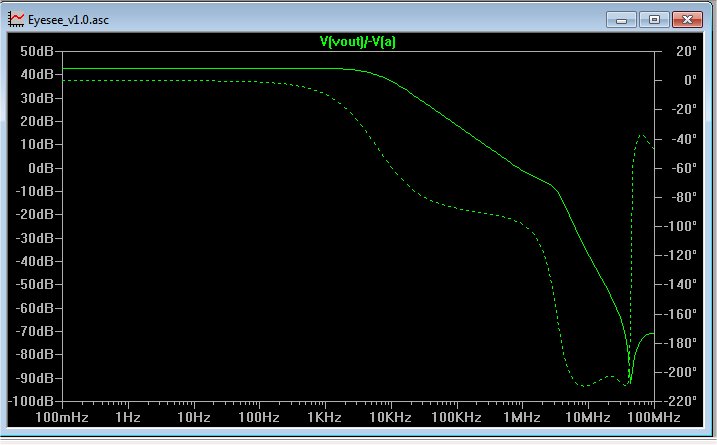This screenshot has height=445, width=717.
Task: Click the 40dB left axis label
Action: (37, 74)
